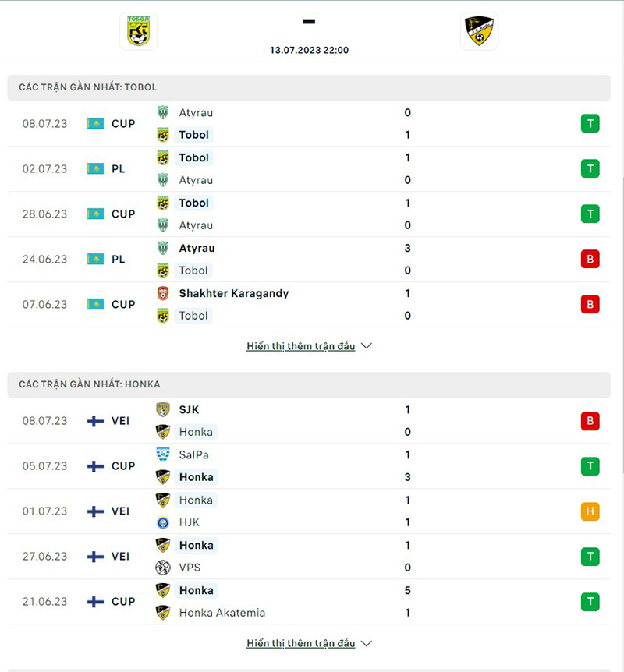Click the Honka club logo at the top
The height and width of the screenshot is (672, 624).
(479, 32)
